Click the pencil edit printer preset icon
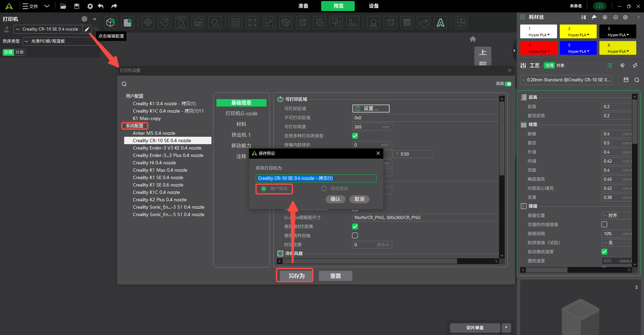Screen dimensions: 644x335 tap(87, 29)
